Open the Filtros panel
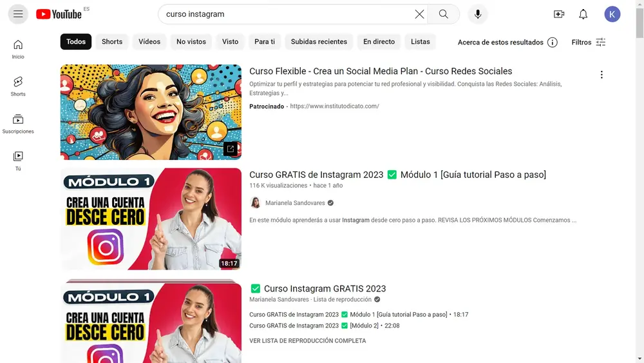Screen dimensions: 644x363 coord(589,43)
